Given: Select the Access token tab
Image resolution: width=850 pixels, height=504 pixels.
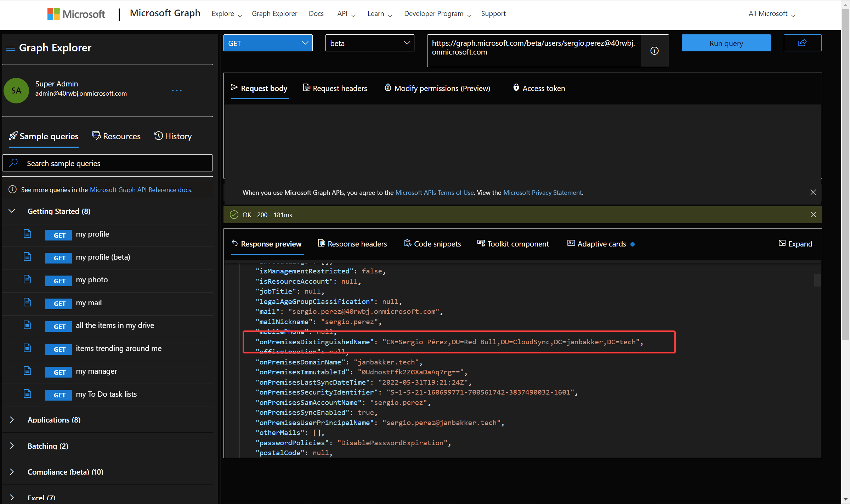Looking at the screenshot, I should 539,88.
